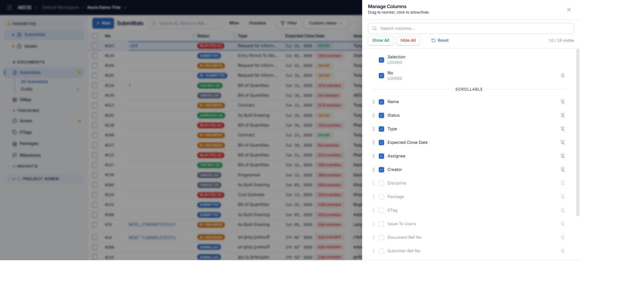Click the Manage Columns title
The width and height of the screenshot is (644, 289).
pos(387,6)
